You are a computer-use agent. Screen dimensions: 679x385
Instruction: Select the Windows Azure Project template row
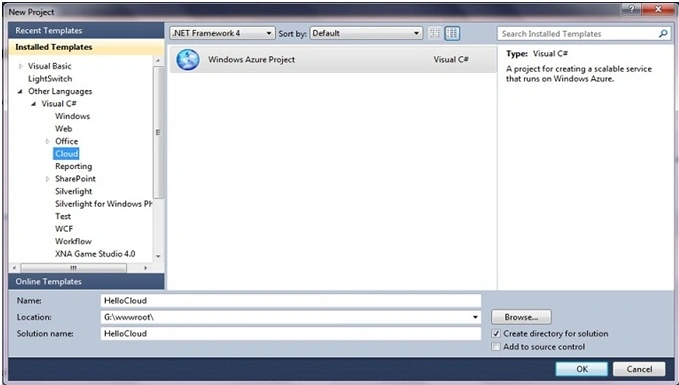(333, 60)
